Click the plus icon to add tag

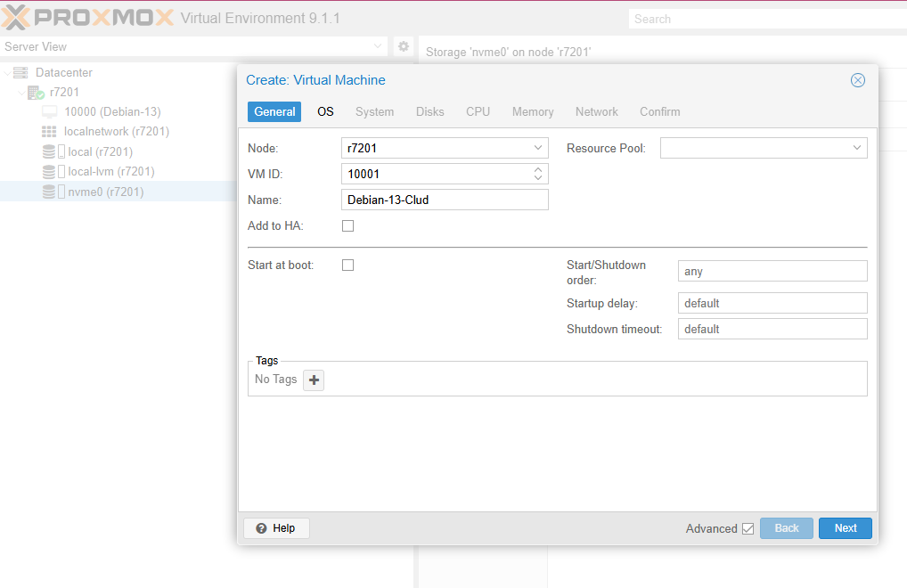tap(314, 380)
